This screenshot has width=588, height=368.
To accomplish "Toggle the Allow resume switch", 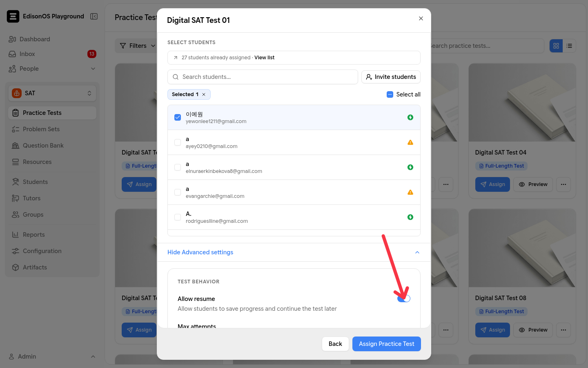I will pyautogui.click(x=404, y=298).
